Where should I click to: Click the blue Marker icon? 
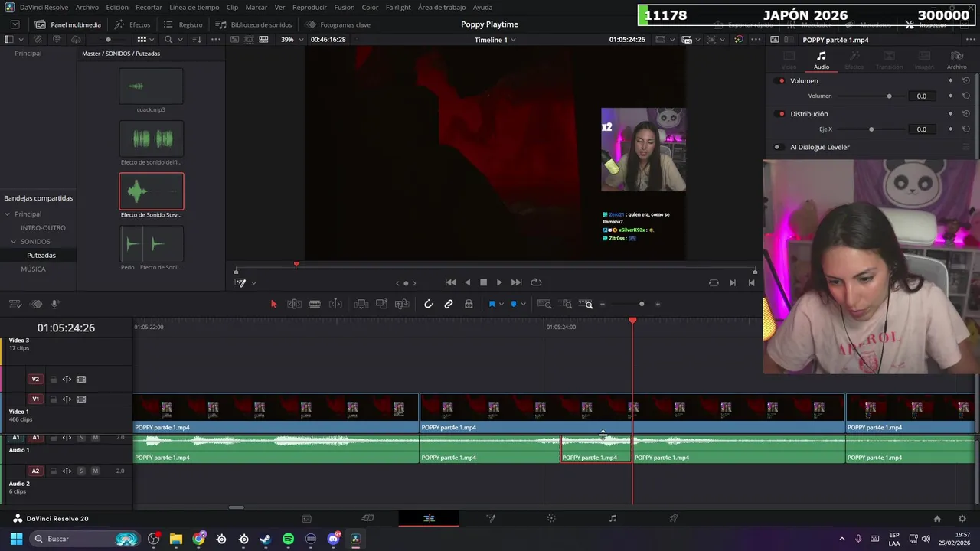coord(513,304)
